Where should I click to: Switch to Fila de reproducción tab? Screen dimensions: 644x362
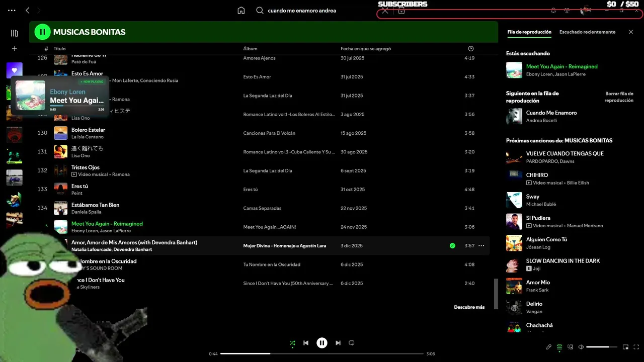529,32
